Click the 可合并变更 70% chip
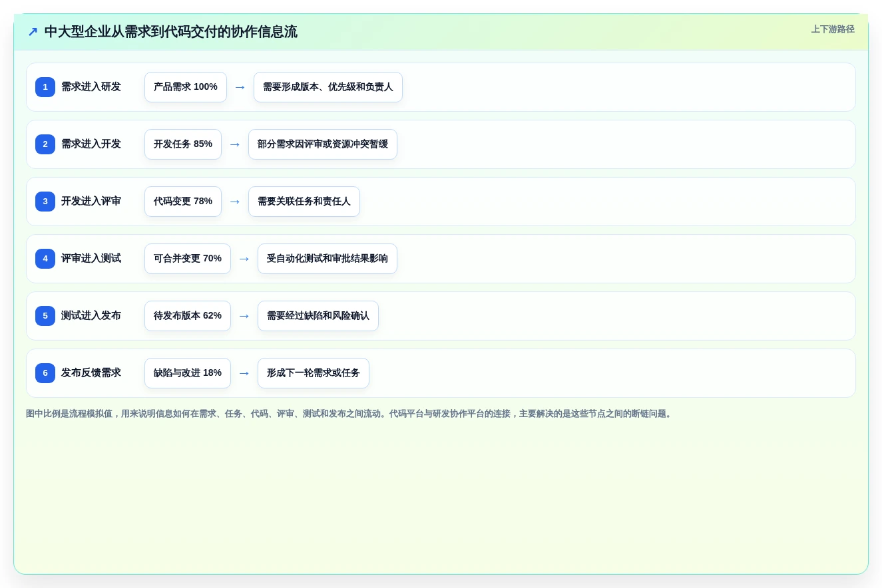The width and height of the screenshot is (882, 588). pyautogui.click(x=188, y=259)
